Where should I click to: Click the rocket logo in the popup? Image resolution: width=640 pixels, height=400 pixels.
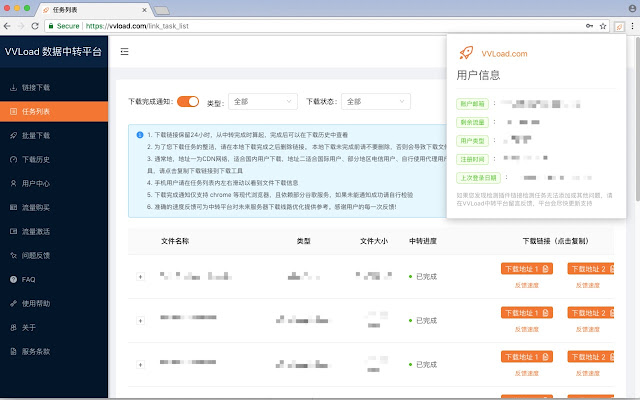click(466, 53)
